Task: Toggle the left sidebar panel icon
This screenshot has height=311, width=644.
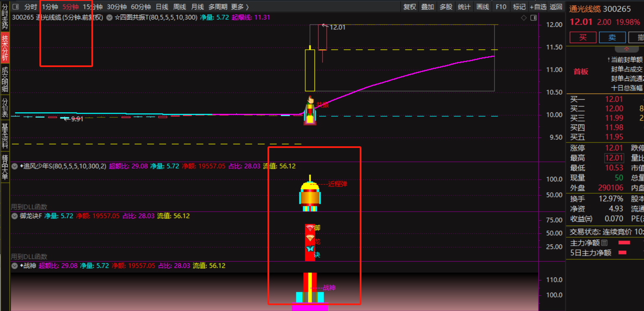Action: (16, 7)
